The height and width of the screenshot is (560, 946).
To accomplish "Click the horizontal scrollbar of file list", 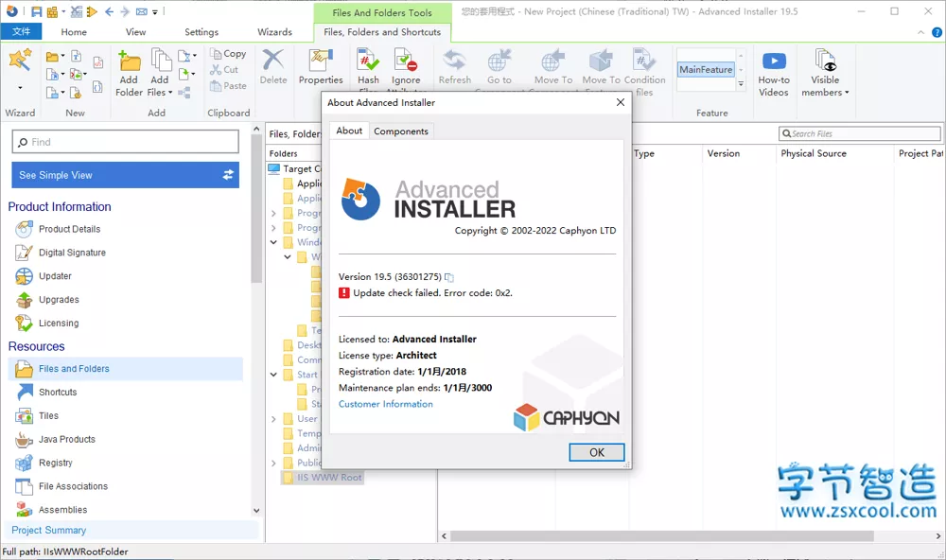I will click(662, 535).
